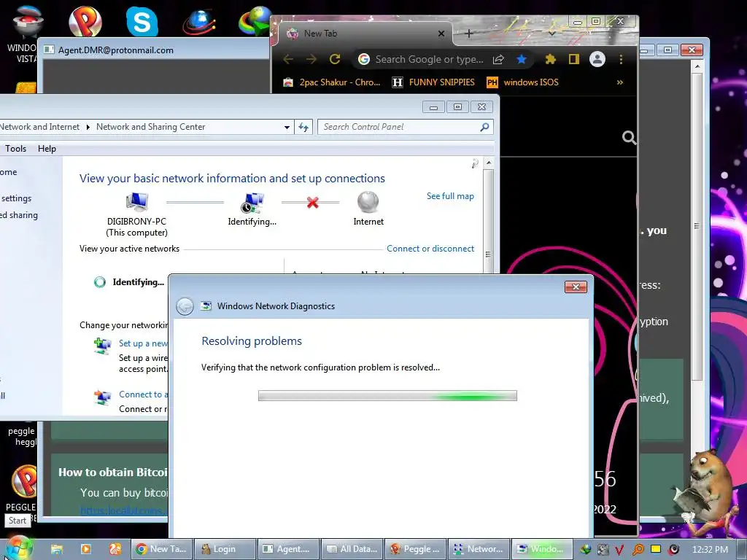
Task: Click the red X broken connection icon
Action: pos(312,203)
